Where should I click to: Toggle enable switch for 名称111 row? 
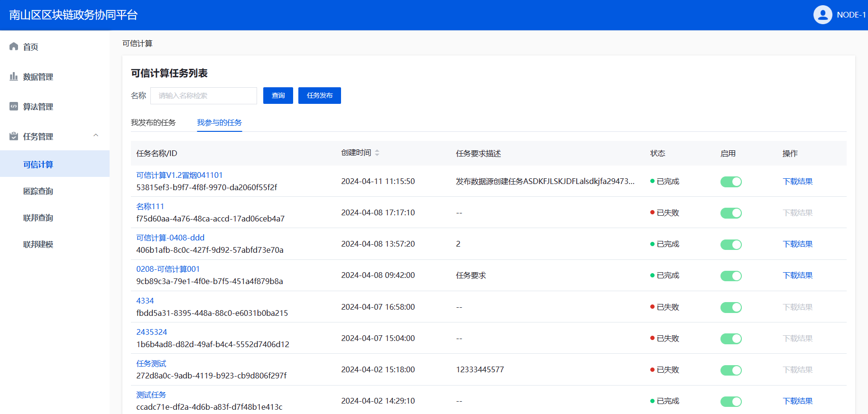731,213
